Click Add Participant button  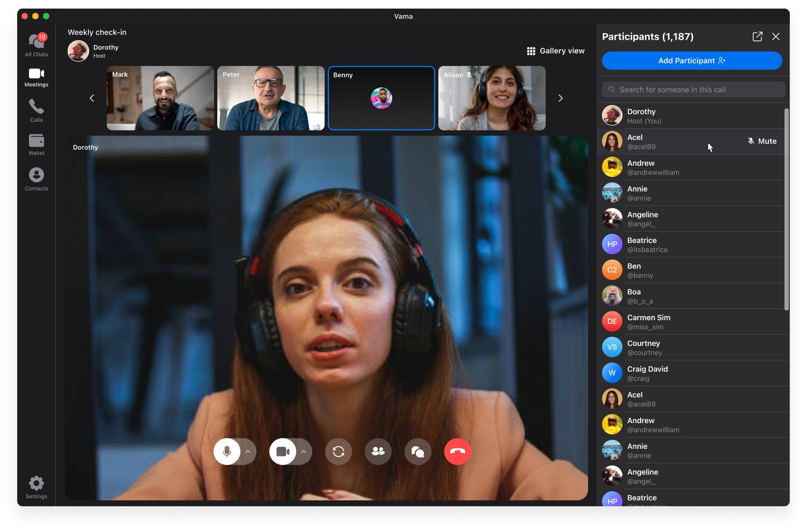(692, 61)
